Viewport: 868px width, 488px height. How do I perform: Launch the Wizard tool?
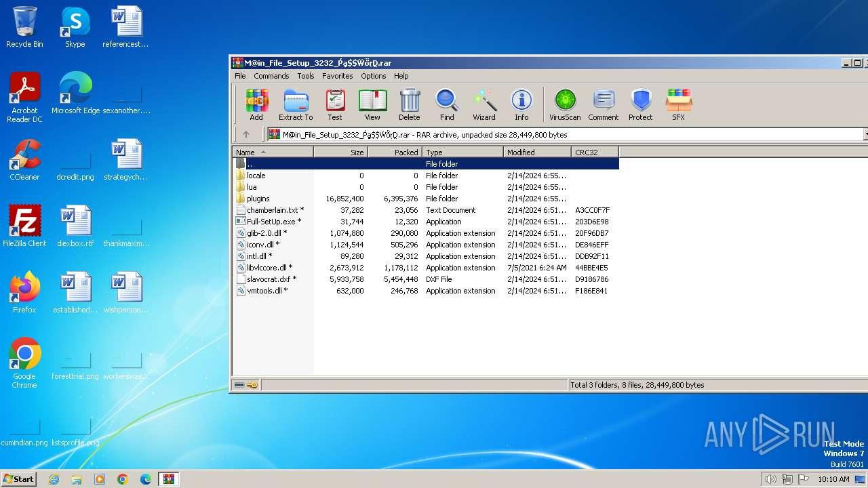click(x=484, y=105)
